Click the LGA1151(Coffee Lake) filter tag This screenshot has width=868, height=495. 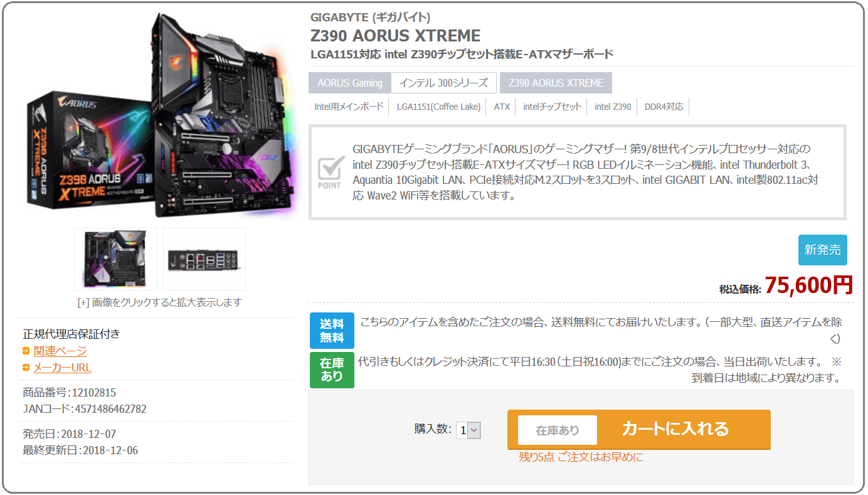click(438, 107)
